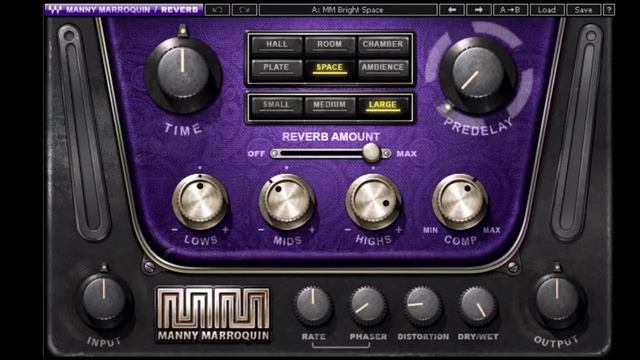
Task: Select the Hall reverb type
Action: [277, 45]
